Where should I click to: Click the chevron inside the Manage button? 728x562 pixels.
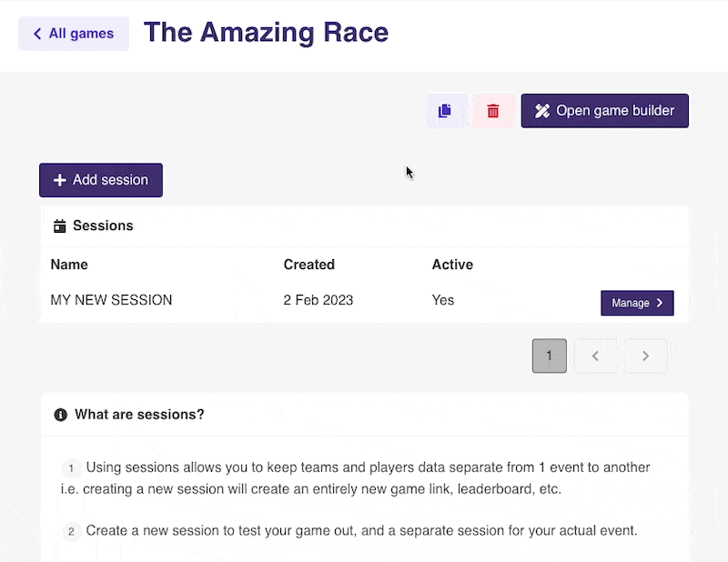(x=662, y=303)
